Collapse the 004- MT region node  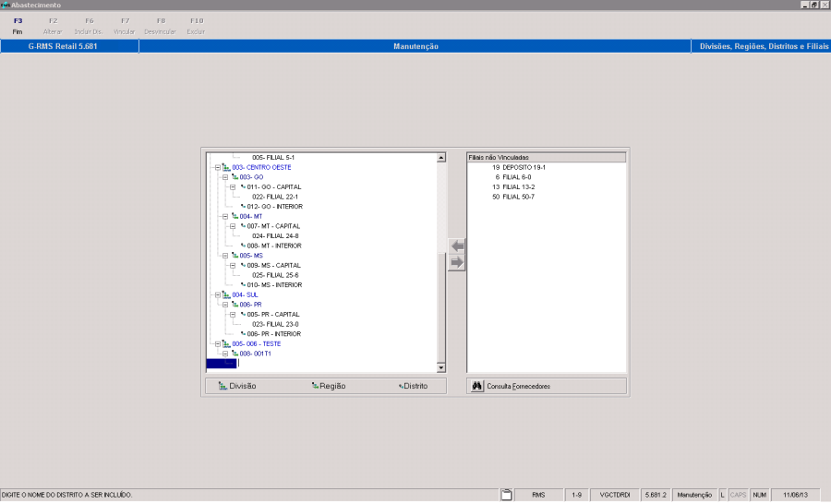225,216
